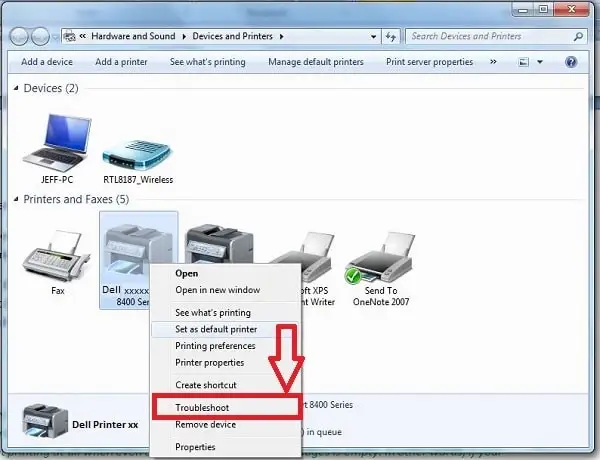Click the Dell Printer xx icon in the details pane
This screenshot has height=460, width=600.
point(45,420)
